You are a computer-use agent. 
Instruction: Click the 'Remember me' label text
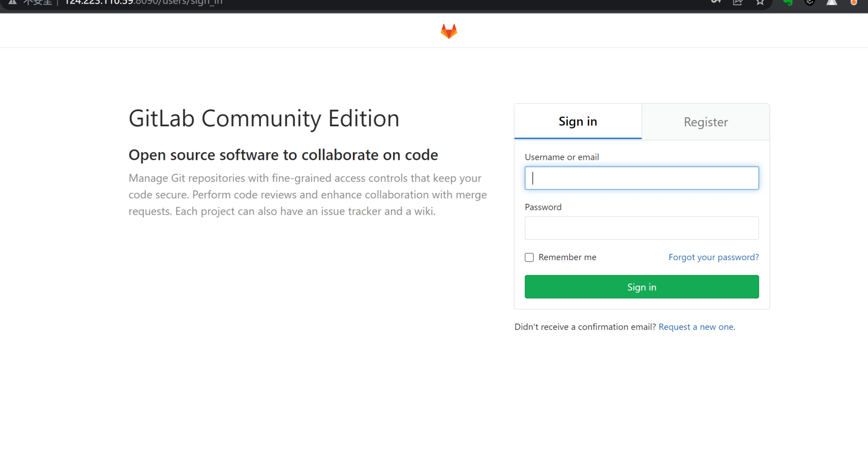[x=567, y=257]
